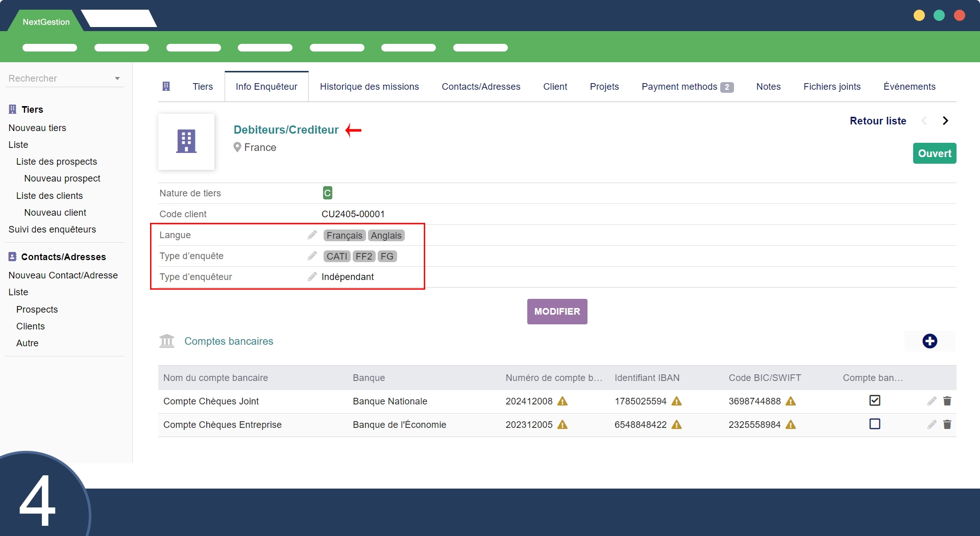Click the IBAN warning icon for 1785025594
The height and width of the screenshot is (536, 980).
pos(677,401)
